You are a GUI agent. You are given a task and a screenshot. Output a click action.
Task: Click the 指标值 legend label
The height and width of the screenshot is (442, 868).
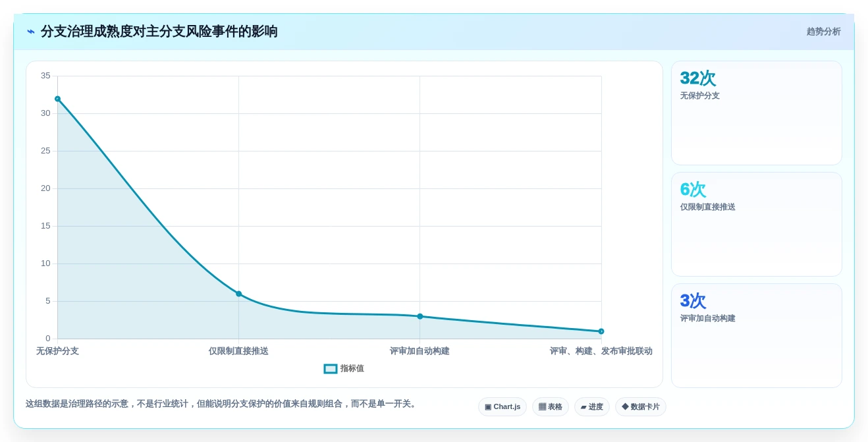(352, 369)
